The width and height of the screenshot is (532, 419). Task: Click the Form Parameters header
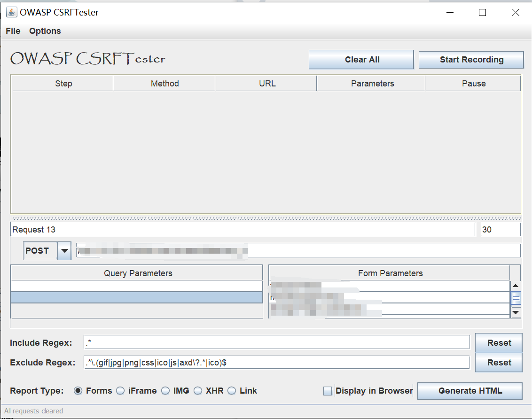tap(390, 273)
